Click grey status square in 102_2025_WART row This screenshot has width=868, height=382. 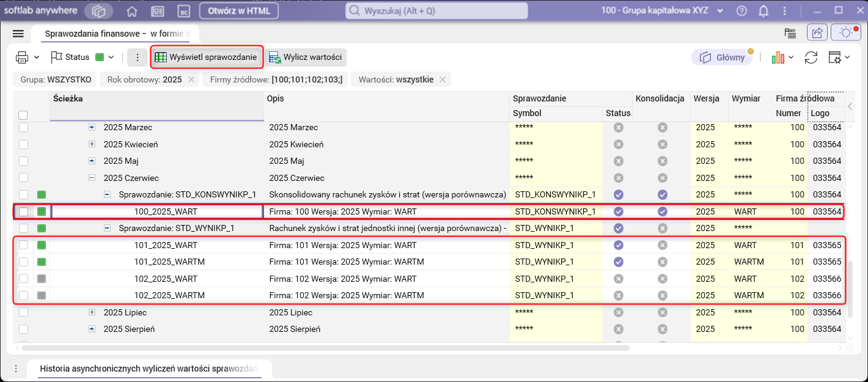click(x=42, y=279)
